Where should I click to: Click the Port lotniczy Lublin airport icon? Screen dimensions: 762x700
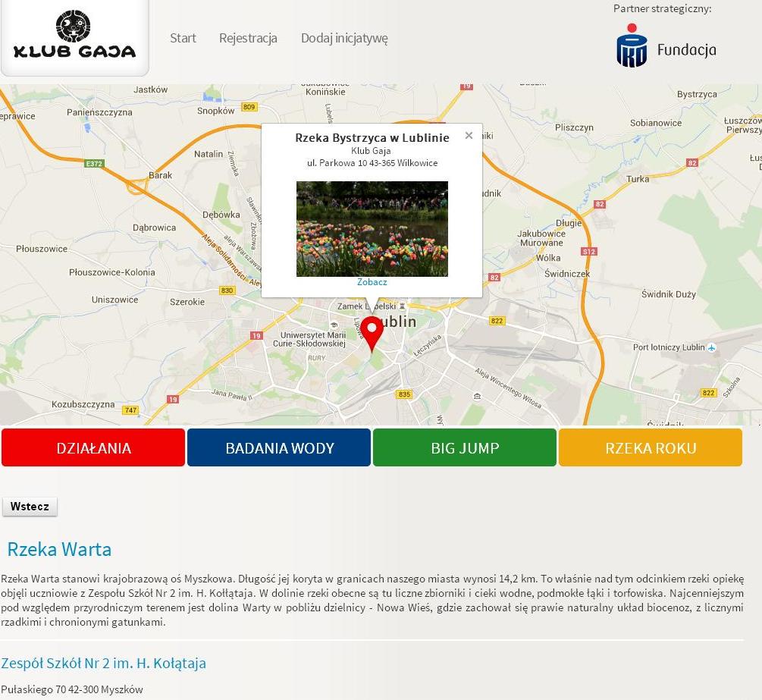coord(712,347)
